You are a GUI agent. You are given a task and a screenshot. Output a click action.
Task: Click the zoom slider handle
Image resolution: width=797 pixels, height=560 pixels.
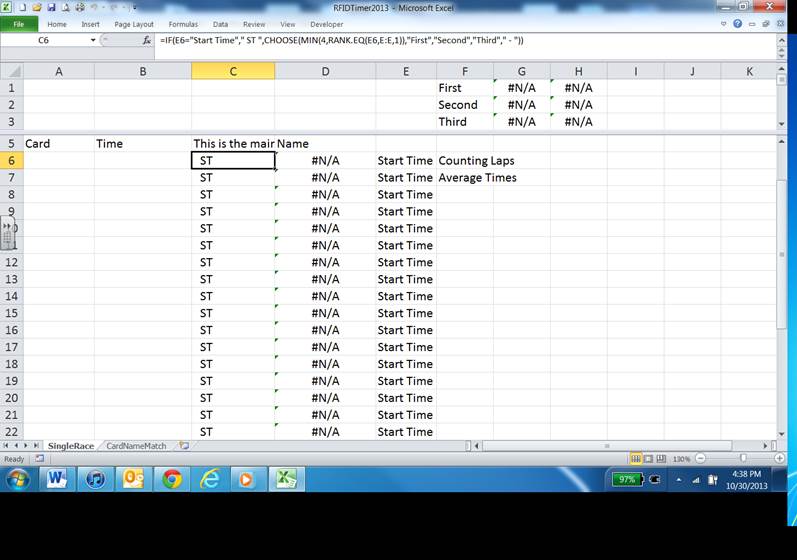point(743,458)
